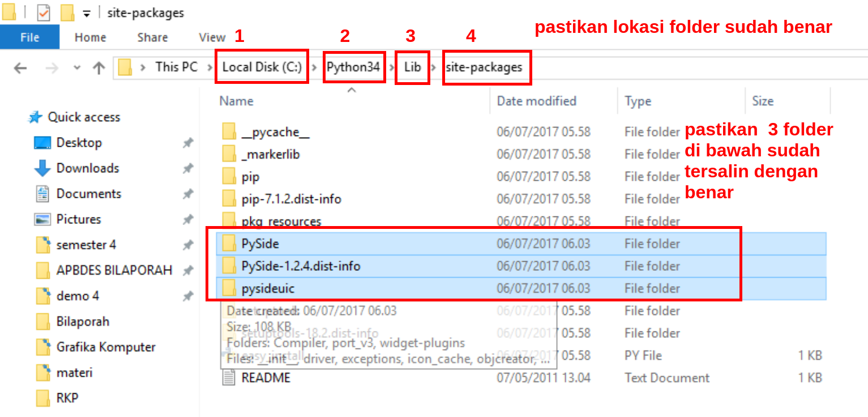Viewport: 868px width, 417px height.
Task: Open the Customize Quick Access Toolbar dropdown
Action: pyautogui.click(x=87, y=12)
